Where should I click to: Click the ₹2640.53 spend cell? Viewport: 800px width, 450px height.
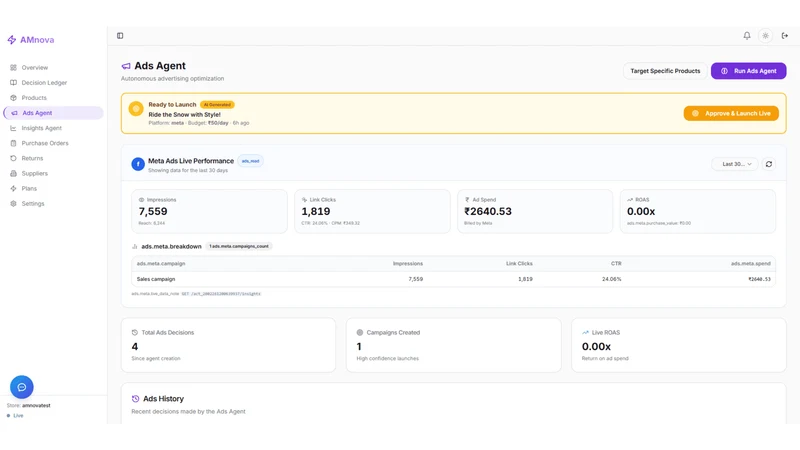tap(759, 279)
